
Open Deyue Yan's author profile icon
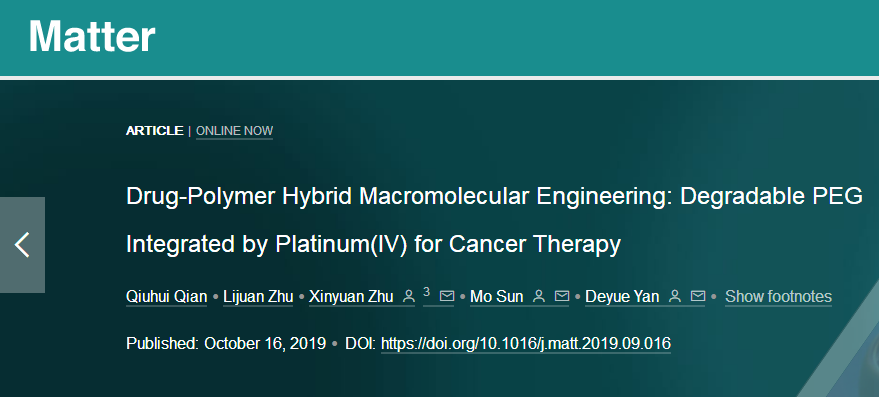pos(675,296)
